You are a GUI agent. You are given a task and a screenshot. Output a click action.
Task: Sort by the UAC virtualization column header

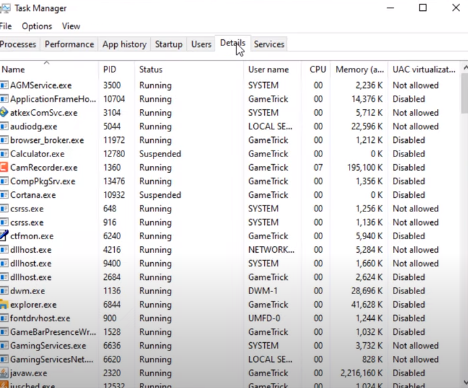pos(424,69)
